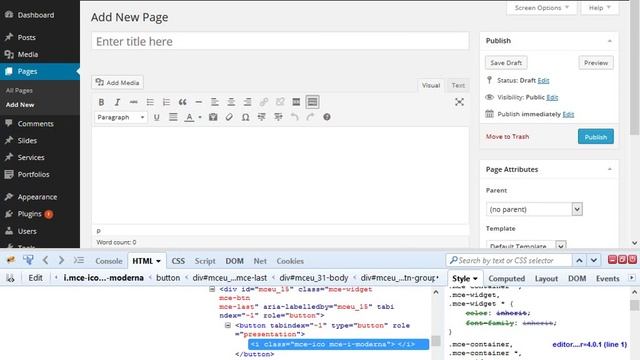Click the button breadcrumb in Firebug
Image resolution: width=640 pixels, height=360 pixels.
[168, 278]
